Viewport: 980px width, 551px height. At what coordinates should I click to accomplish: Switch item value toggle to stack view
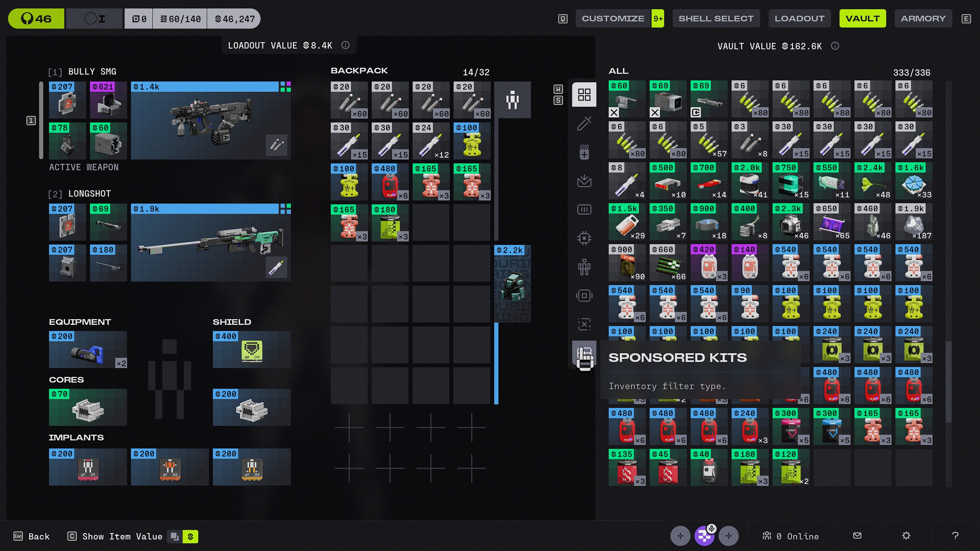click(175, 536)
